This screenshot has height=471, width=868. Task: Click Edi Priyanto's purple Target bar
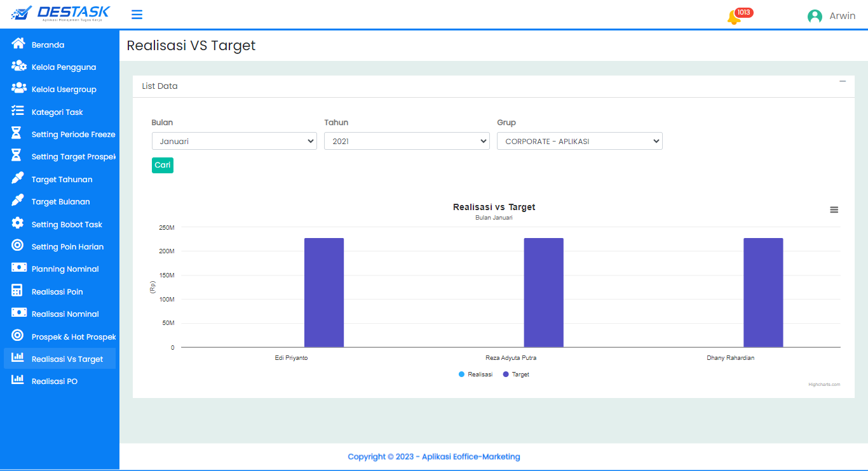coord(324,293)
